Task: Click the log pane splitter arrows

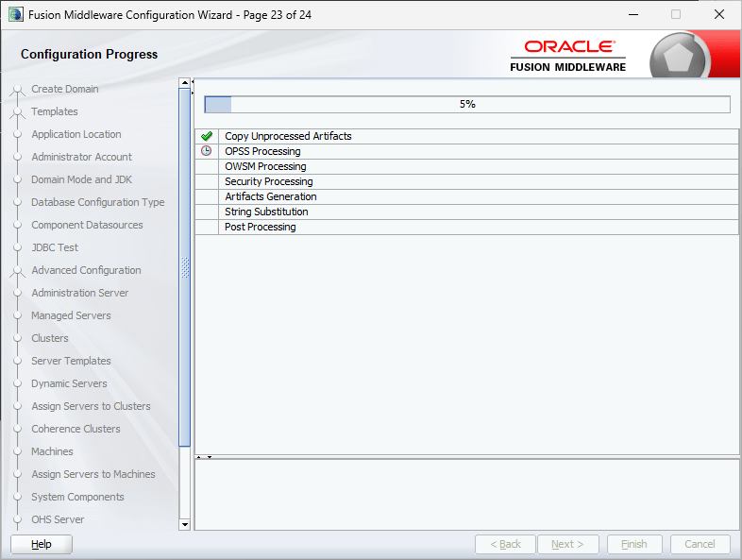Action: click(x=204, y=457)
